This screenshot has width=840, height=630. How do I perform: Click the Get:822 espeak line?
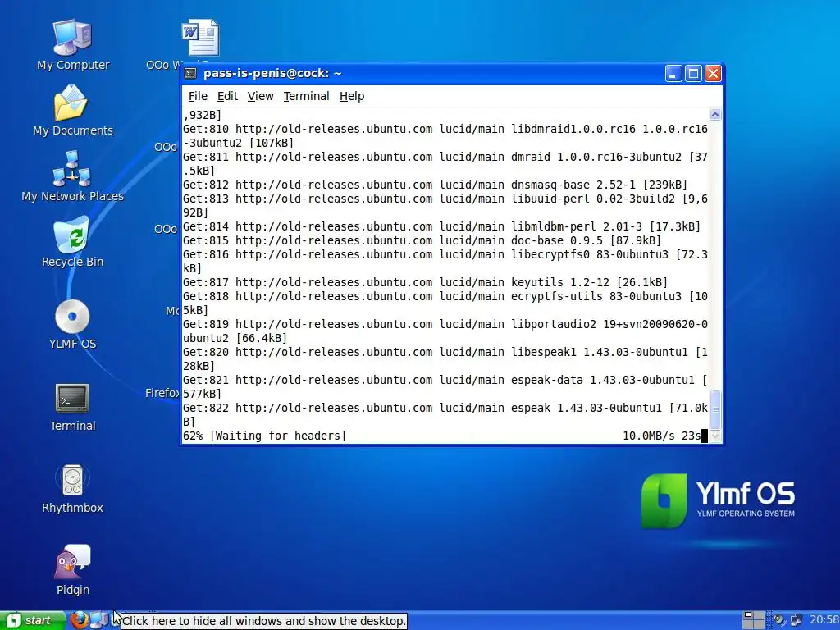445,414
